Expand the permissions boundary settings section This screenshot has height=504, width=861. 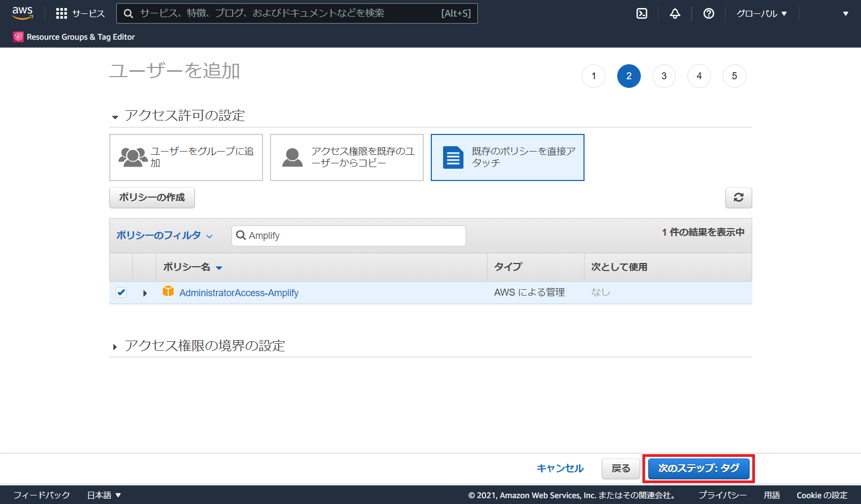[x=115, y=347]
